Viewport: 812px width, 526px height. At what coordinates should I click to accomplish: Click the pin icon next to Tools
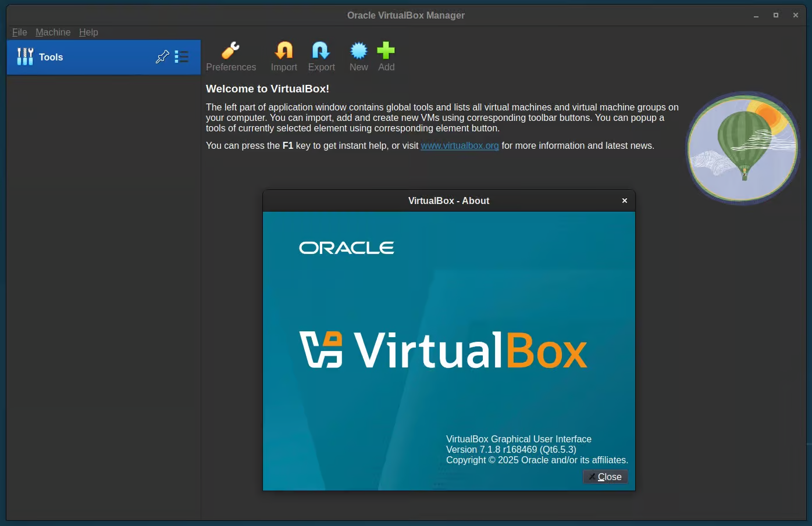pyautogui.click(x=162, y=57)
